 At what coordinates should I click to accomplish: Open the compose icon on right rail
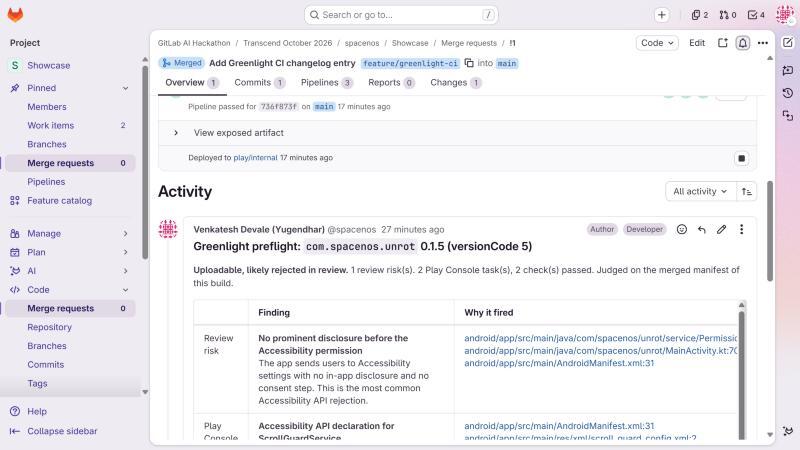[x=788, y=43]
